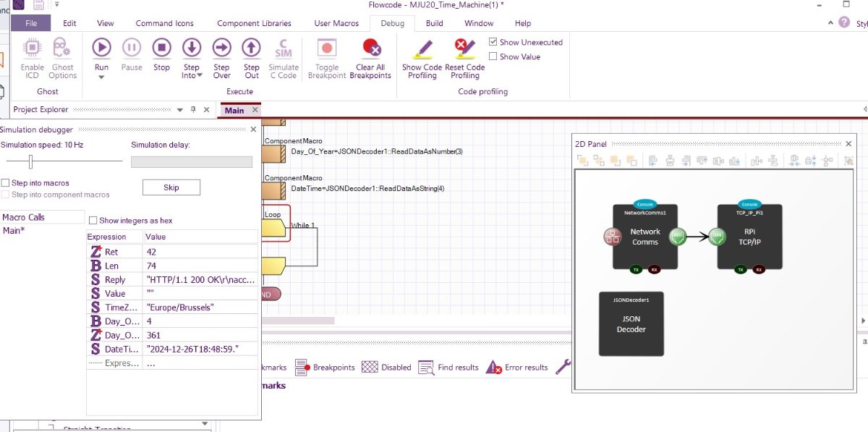
Task: Click the flowchart horizontal scrollbar
Action: tap(298, 321)
